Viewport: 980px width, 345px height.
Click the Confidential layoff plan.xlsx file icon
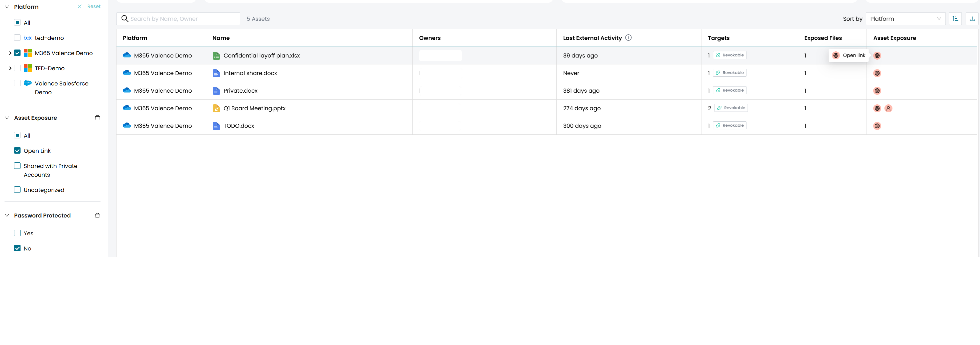tap(216, 55)
